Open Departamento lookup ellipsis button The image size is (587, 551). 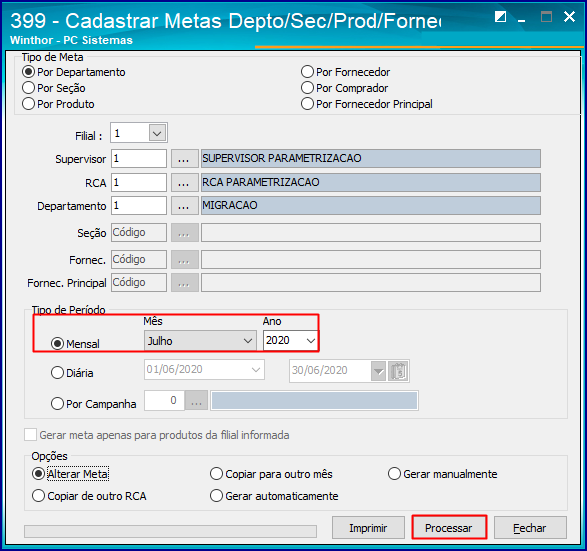pyautogui.click(x=185, y=206)
